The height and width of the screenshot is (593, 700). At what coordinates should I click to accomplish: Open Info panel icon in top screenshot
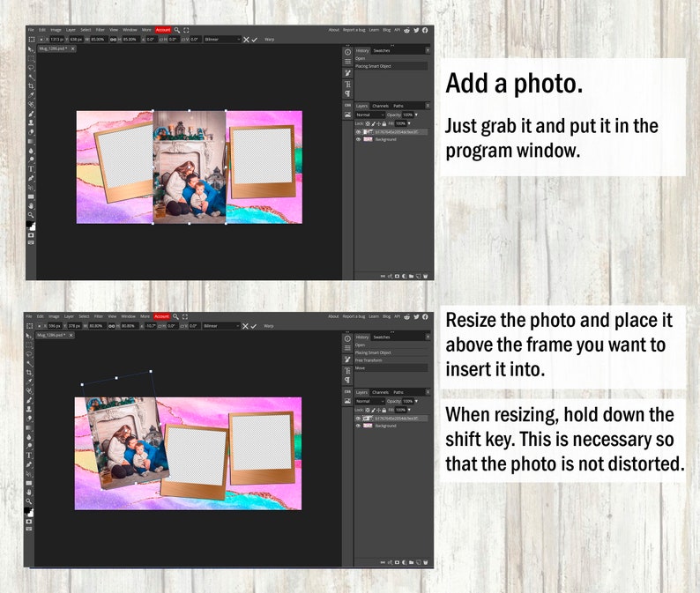coord(347,52)
